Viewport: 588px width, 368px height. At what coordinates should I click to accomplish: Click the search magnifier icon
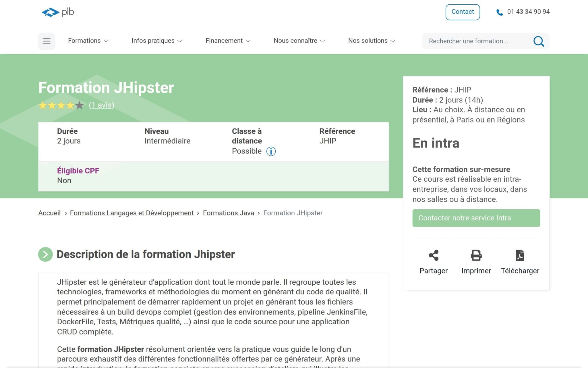539,41
